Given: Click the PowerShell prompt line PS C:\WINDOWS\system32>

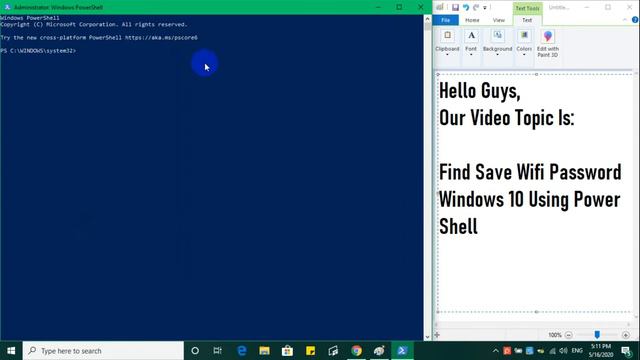Looking at the screenshot, I should click(x=38, y=51).
